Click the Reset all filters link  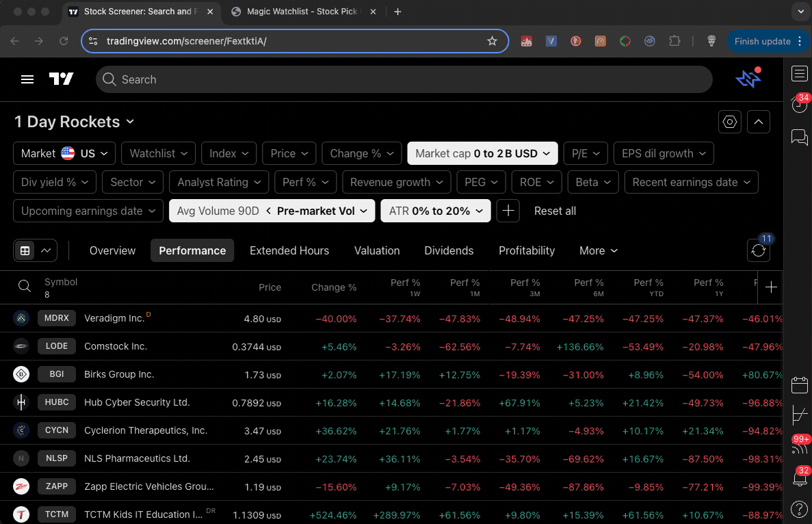click(554, 211)
